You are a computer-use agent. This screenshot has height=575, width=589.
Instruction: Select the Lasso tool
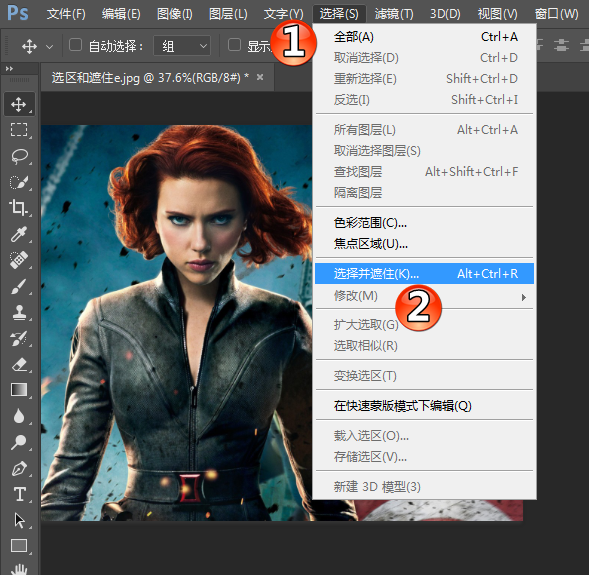pos(19,156)
